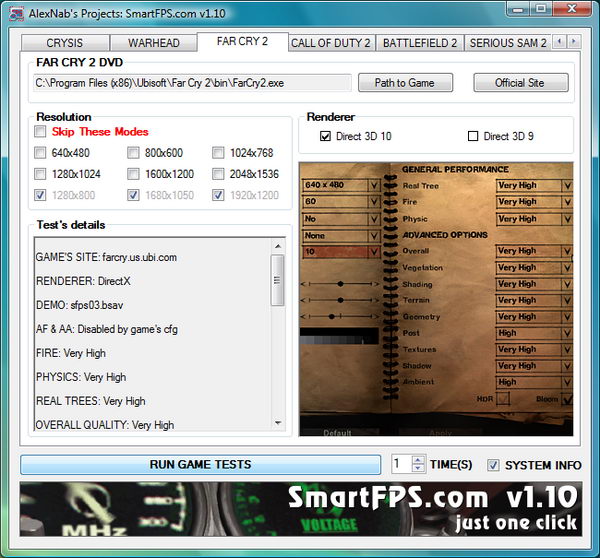Click the FarCry2.exe game path field
The width and height of the screenshot is (600, 558).
tap(192, 83)
